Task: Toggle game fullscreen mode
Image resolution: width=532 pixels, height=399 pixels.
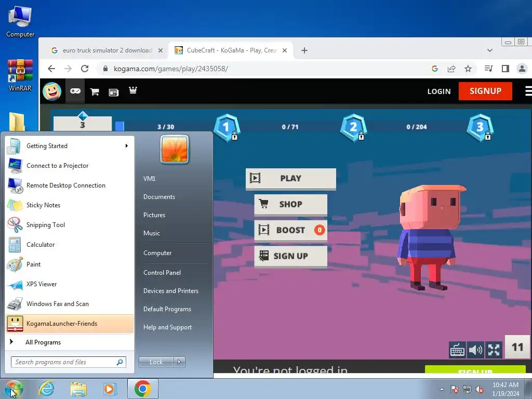Action: [494, 350]
